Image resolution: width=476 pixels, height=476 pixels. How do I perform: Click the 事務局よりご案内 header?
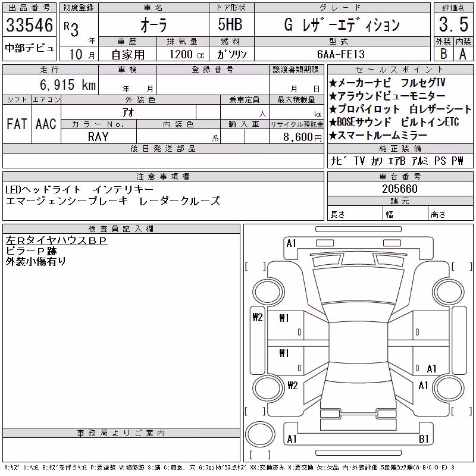click(x=121, y=433)
